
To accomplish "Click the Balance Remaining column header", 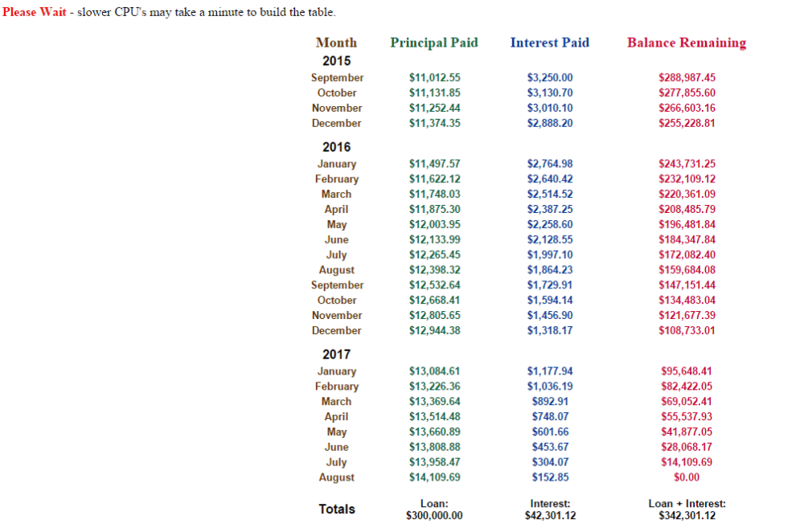I will pyautogui.click(x=687, y=43).
